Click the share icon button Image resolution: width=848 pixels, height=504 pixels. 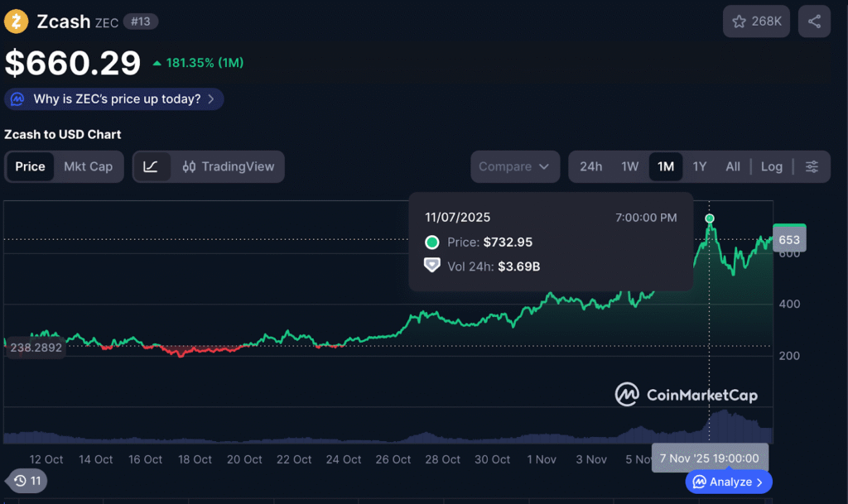point(814,22)
